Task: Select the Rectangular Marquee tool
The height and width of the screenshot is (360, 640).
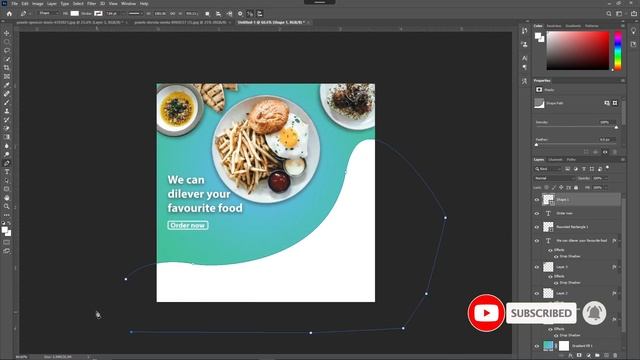Action: (7, 42)
